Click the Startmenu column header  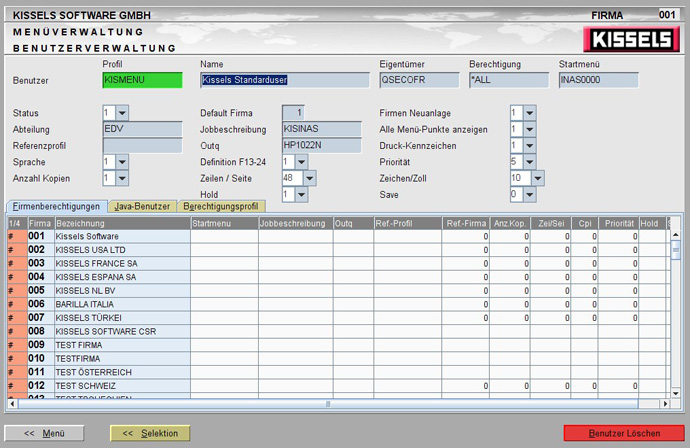(225, 224)
